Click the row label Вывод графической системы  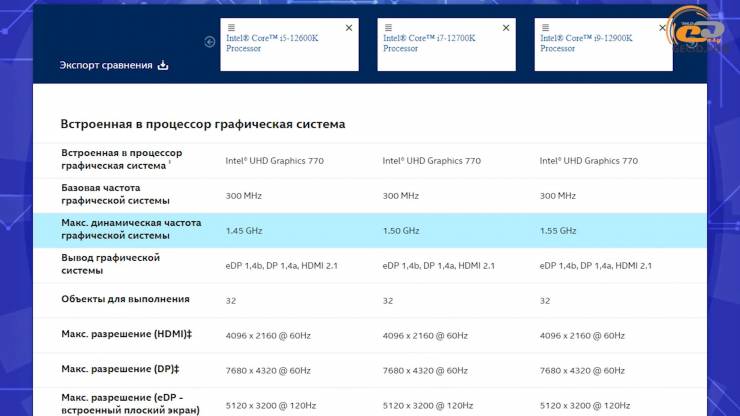coord(110,264)
